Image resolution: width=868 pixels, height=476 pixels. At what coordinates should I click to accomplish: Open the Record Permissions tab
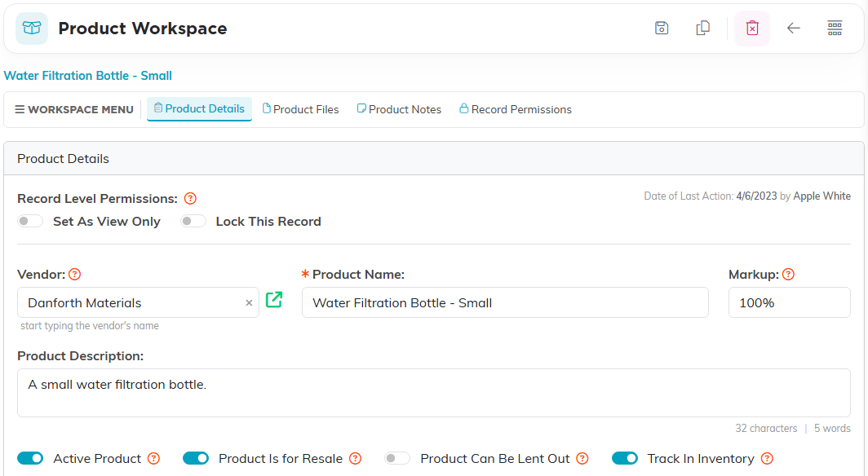pyautogui.click(x=516, y=109)
